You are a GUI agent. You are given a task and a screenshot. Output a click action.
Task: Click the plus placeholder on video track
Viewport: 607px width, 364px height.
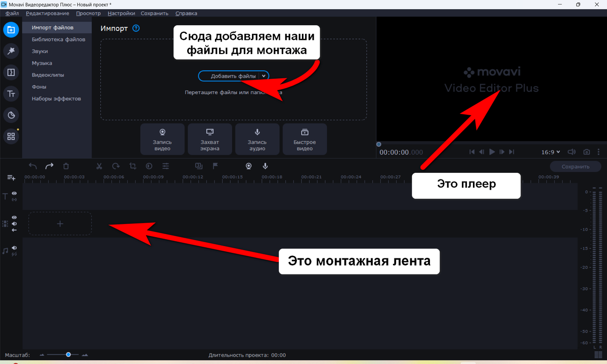pos(60,223)
